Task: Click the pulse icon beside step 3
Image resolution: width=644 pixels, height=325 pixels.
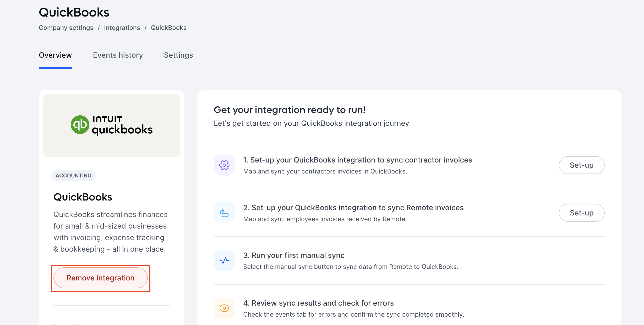Action: click(224, 261)
